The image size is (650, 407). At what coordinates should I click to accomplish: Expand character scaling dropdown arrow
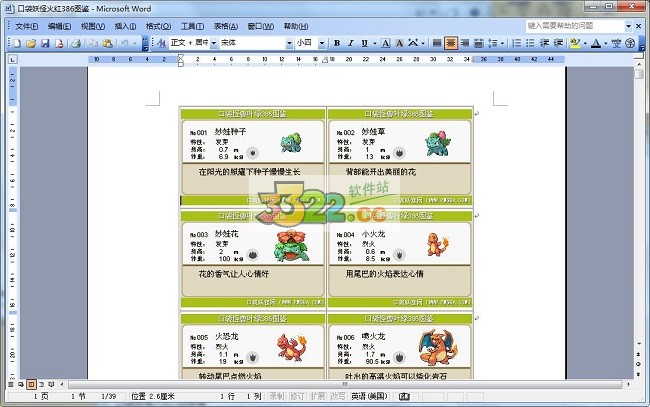423,43
